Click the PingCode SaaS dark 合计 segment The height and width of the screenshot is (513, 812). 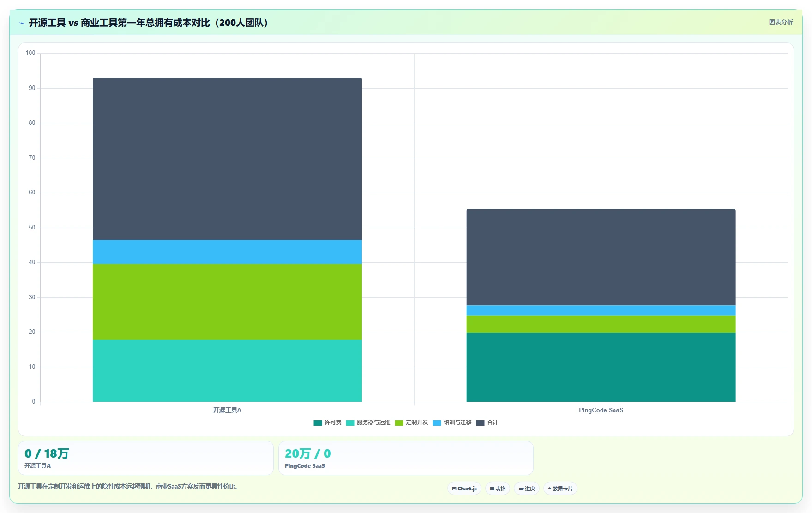(x=601, y=257)
